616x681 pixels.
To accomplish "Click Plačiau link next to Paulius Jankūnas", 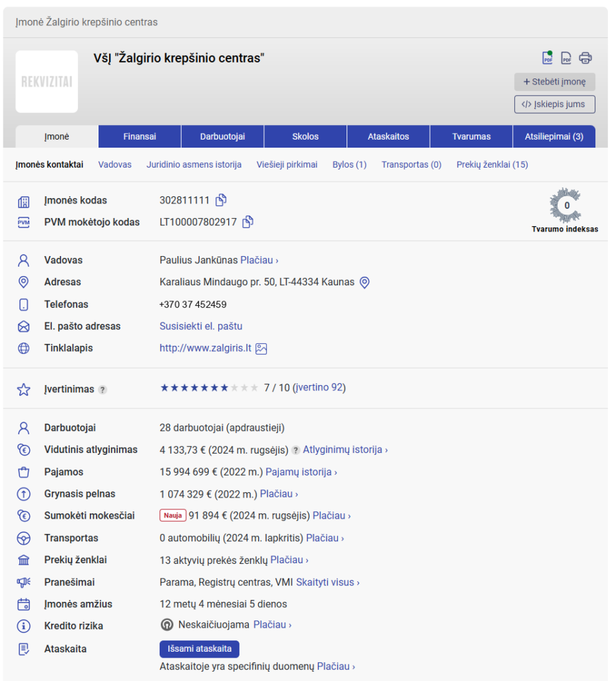I will [x=259, y=260].
